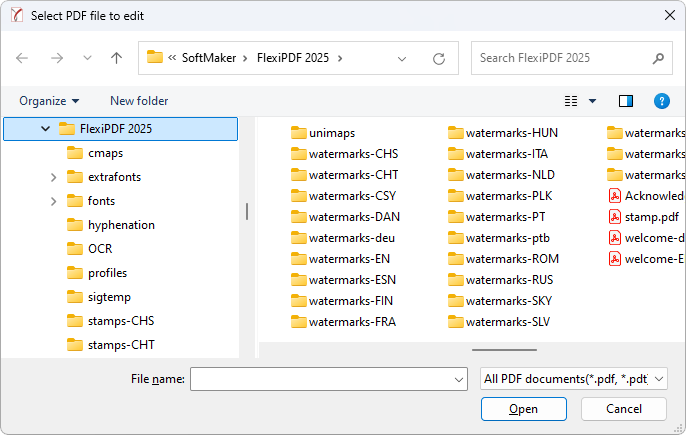Click the Cancel button

[x=624, y=409]
